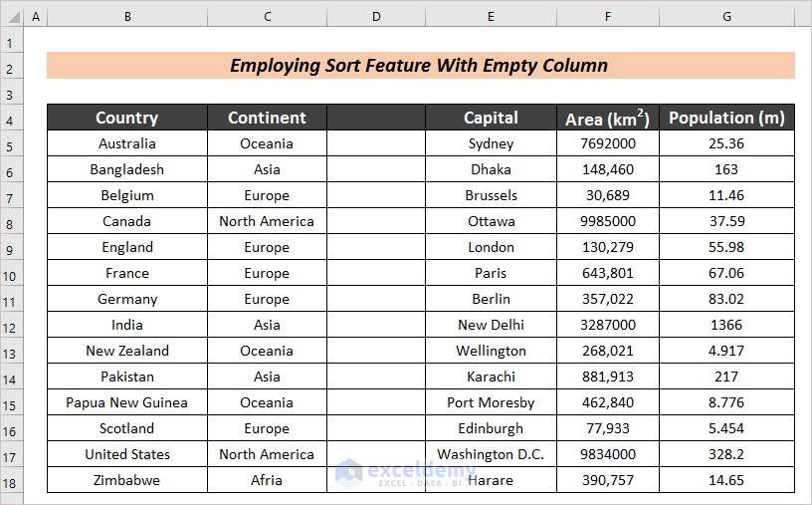The width and height of the screenshot is (812, 505).
Task: Click the Area (km²) header cell
Action: tap(607, 119)
